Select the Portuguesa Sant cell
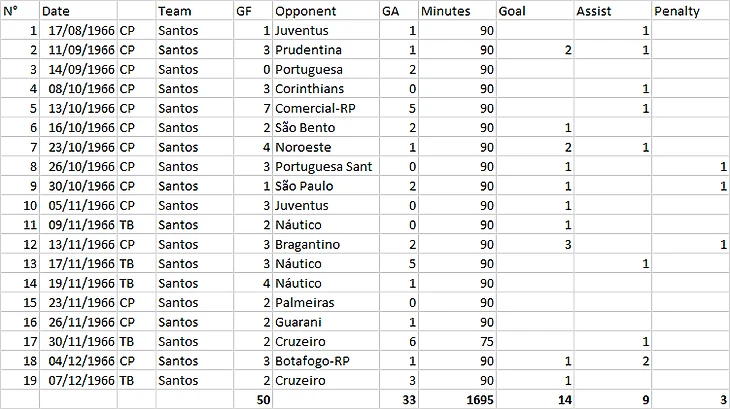730x409 pixels. click(325, 166)
